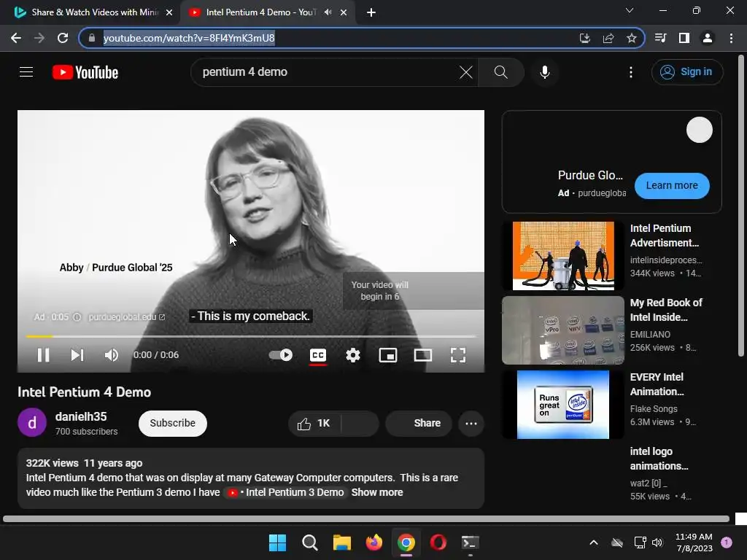Mute the tab via its speaker icon

[328, 12]
